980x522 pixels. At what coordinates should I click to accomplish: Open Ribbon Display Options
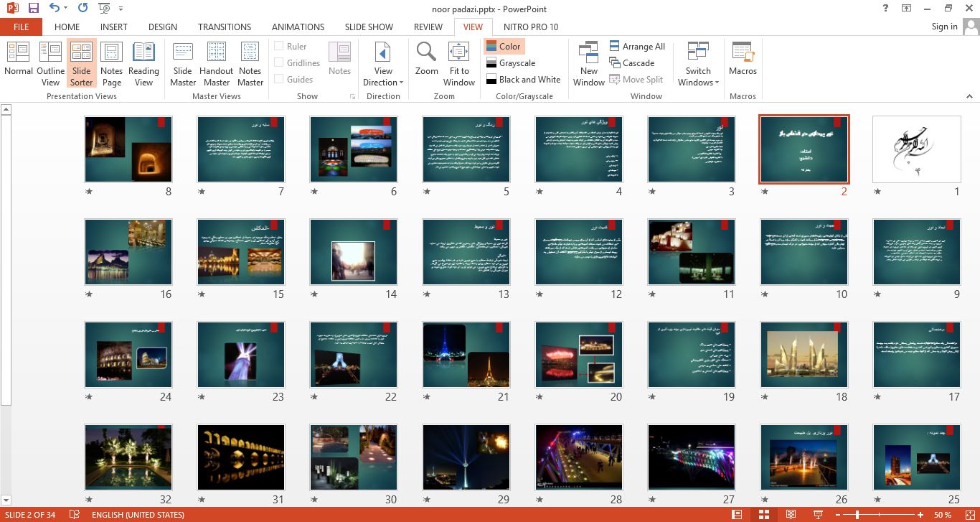pyautogui.click(x=907, y=9)
